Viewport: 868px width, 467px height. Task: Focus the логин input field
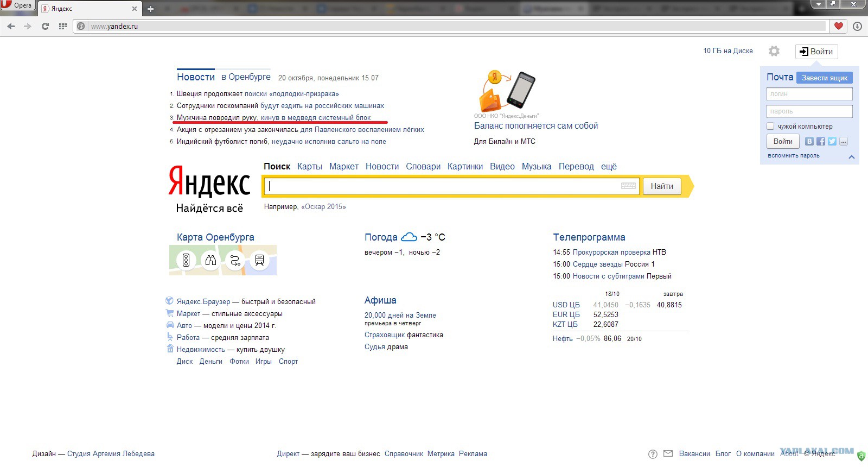pyautogui.click(x=809, y=94)
